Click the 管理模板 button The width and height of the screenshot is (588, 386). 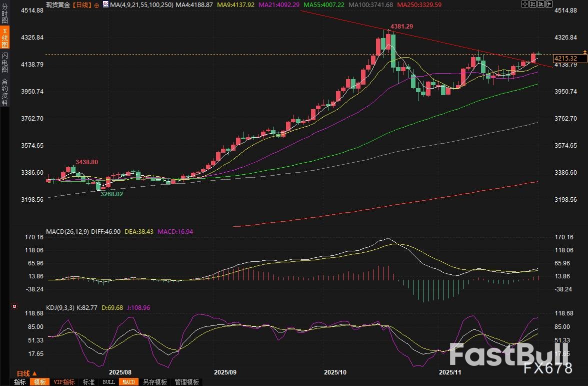click(x=185, y=382)
